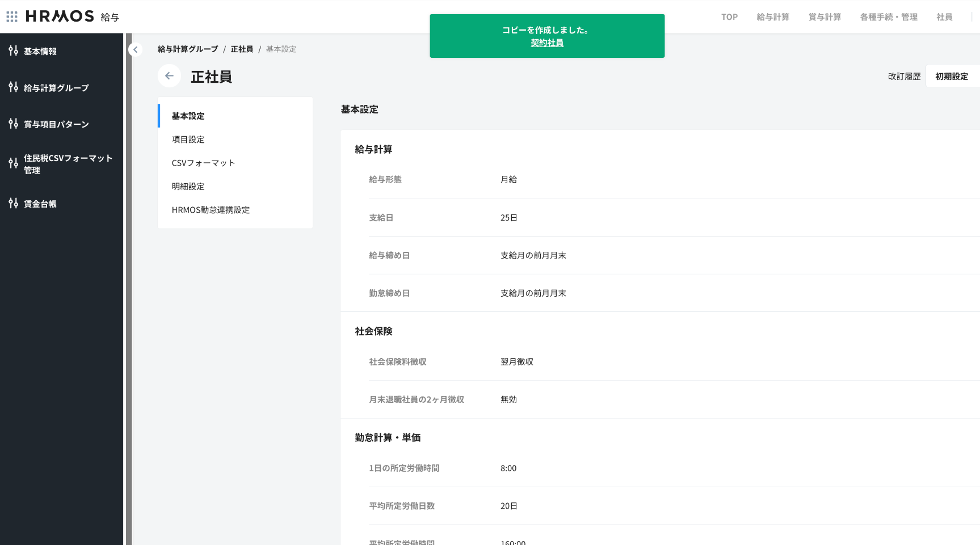Click the HRMOS logo
The image size is (980, 545).
(60, 16)
